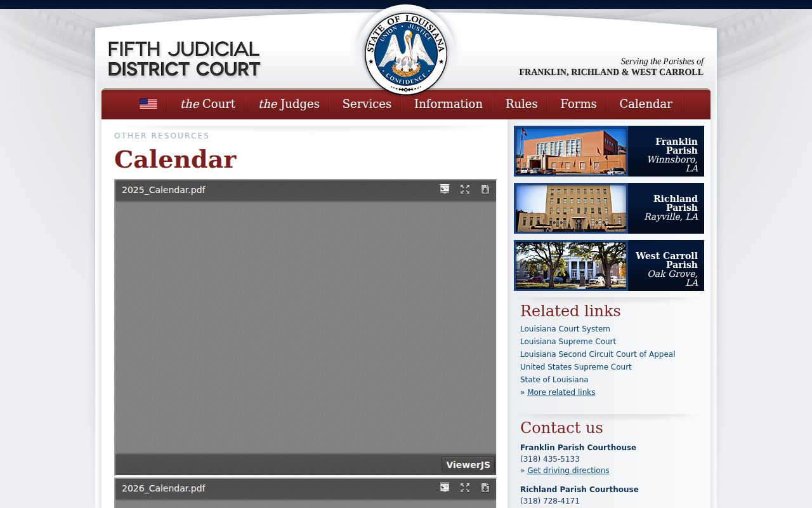Click the 2025_Calendar.pdf file name

click(164, 190)
